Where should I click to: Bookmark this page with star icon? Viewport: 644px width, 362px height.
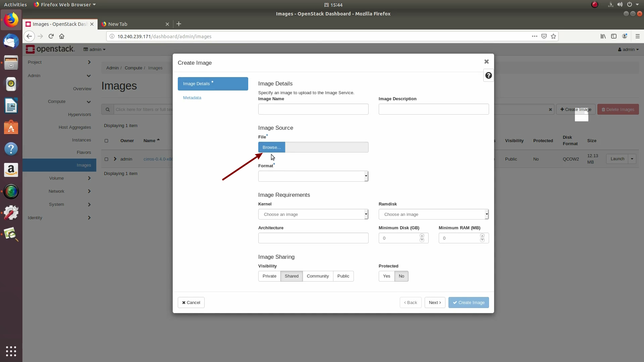click(553, 36)
